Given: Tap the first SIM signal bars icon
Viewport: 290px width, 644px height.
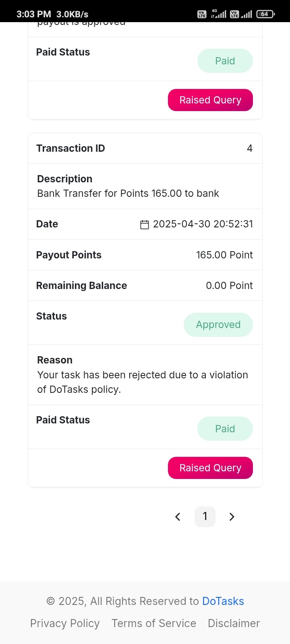Looking at the screenshot, I should click(219, 14).
